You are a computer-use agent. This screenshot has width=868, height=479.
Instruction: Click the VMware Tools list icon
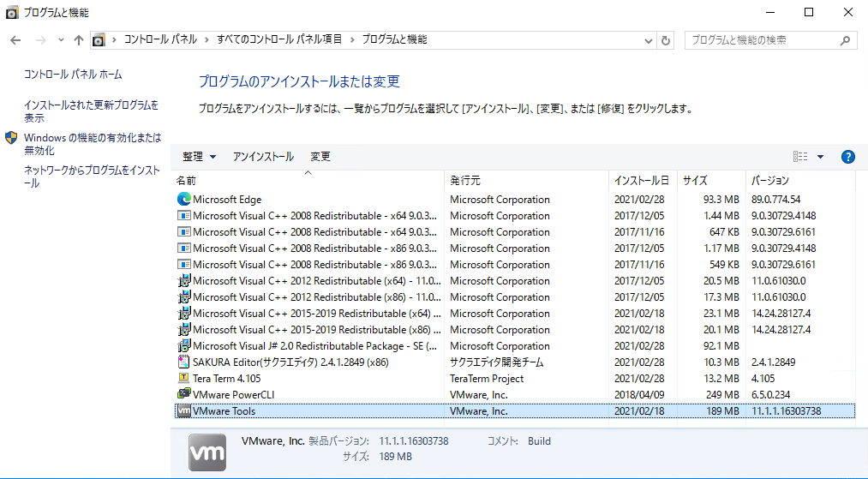pos(183,411)
